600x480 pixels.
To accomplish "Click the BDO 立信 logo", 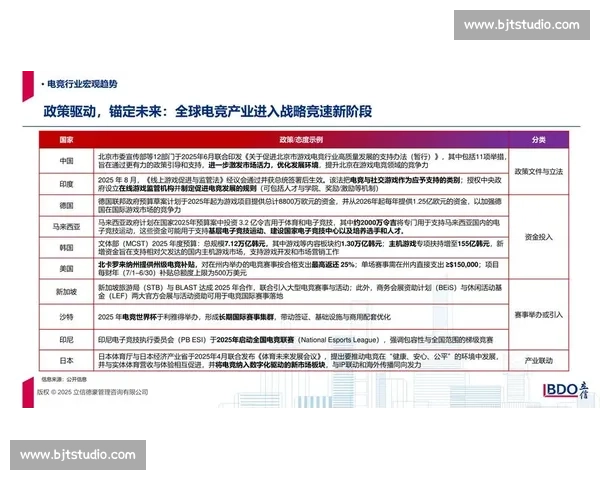I will tap(566, 390).
